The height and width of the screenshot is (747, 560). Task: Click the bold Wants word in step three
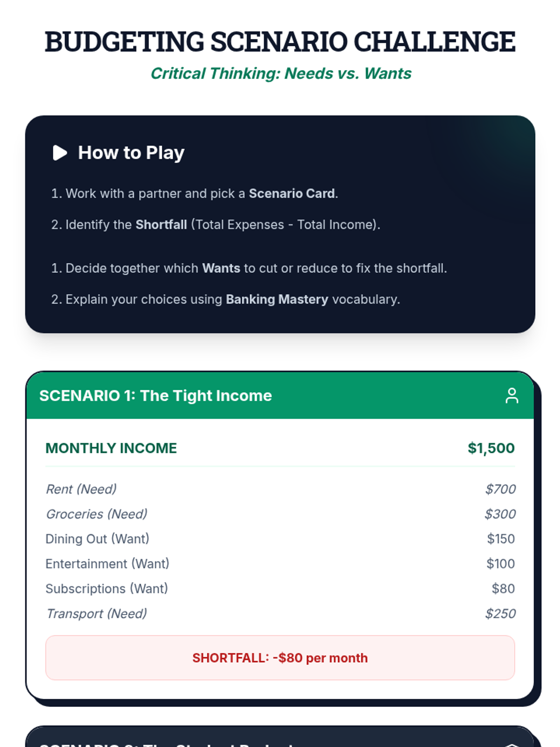[221, 268]
